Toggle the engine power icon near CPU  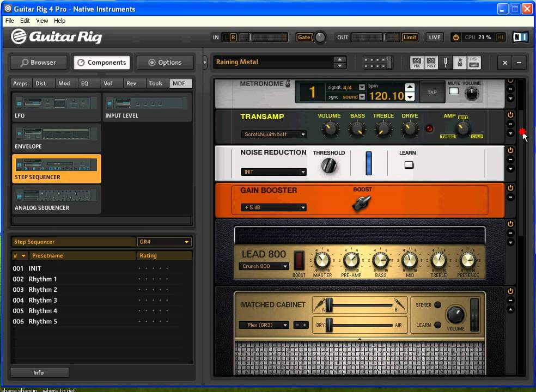(456, 37)
